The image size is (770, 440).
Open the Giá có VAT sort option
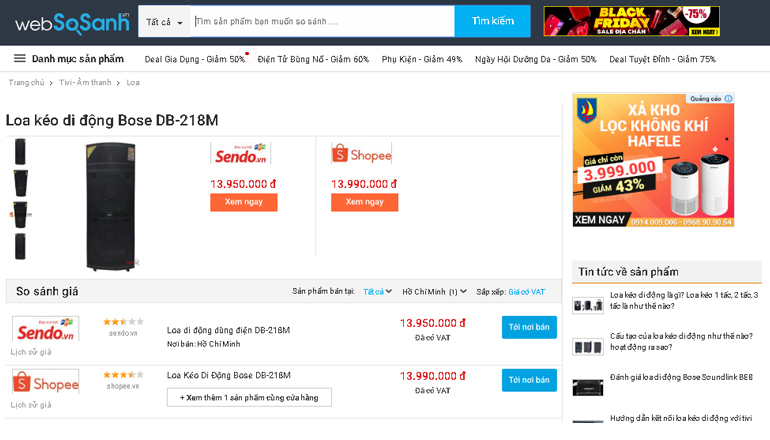pos(526,292)
